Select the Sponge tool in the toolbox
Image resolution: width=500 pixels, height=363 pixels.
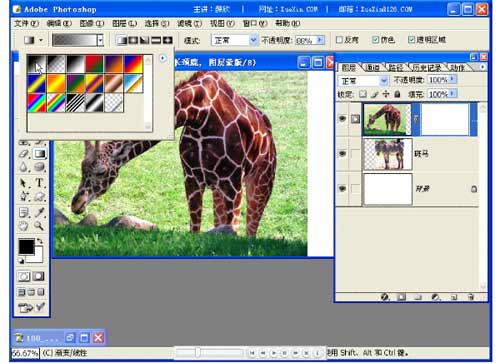tap(39, 167)
